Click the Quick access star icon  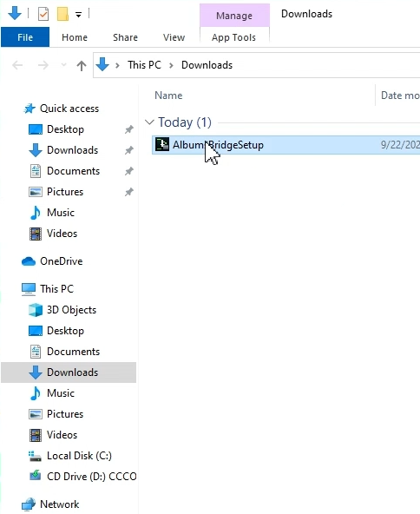(x=30, y=109)
